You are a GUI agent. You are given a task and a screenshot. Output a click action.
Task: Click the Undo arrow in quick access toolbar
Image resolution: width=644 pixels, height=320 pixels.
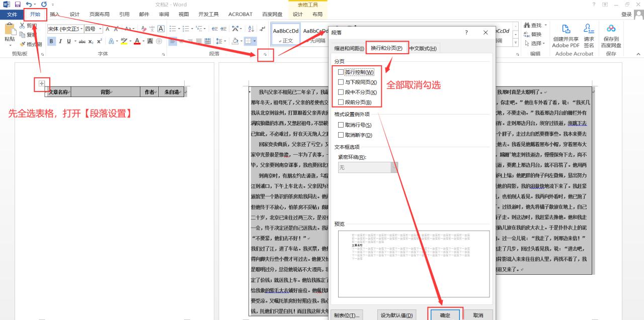click(x=29, y=5)
